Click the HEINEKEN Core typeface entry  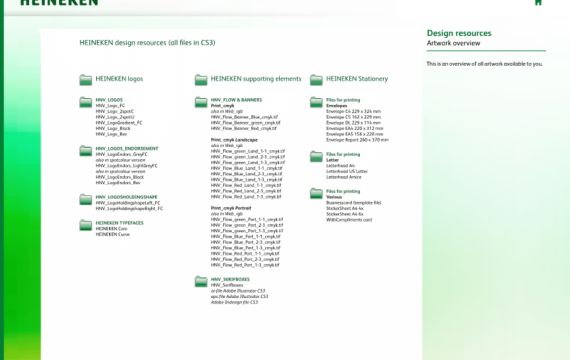(111, 229)
